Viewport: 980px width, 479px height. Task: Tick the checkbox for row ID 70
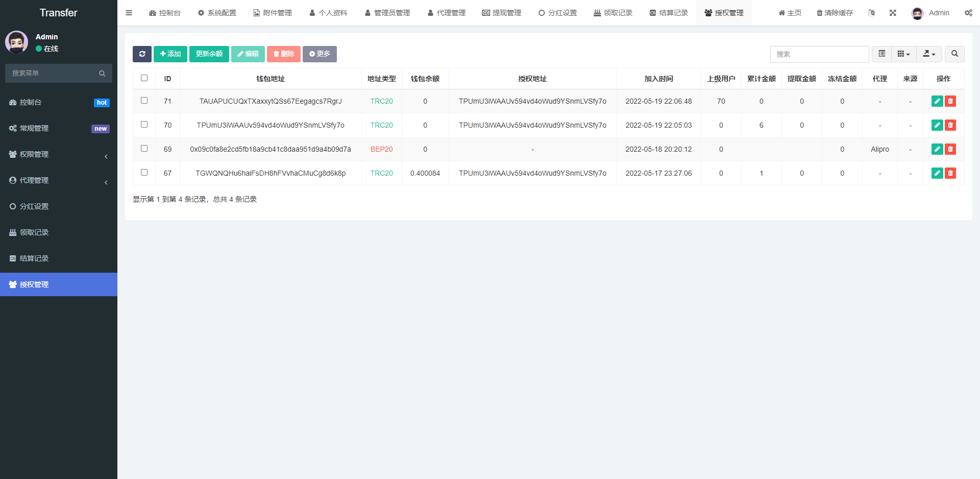(x=144, y=125)
